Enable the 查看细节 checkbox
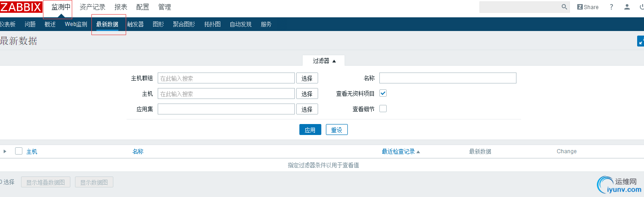 pyautogui.click(x=383, y=109)
